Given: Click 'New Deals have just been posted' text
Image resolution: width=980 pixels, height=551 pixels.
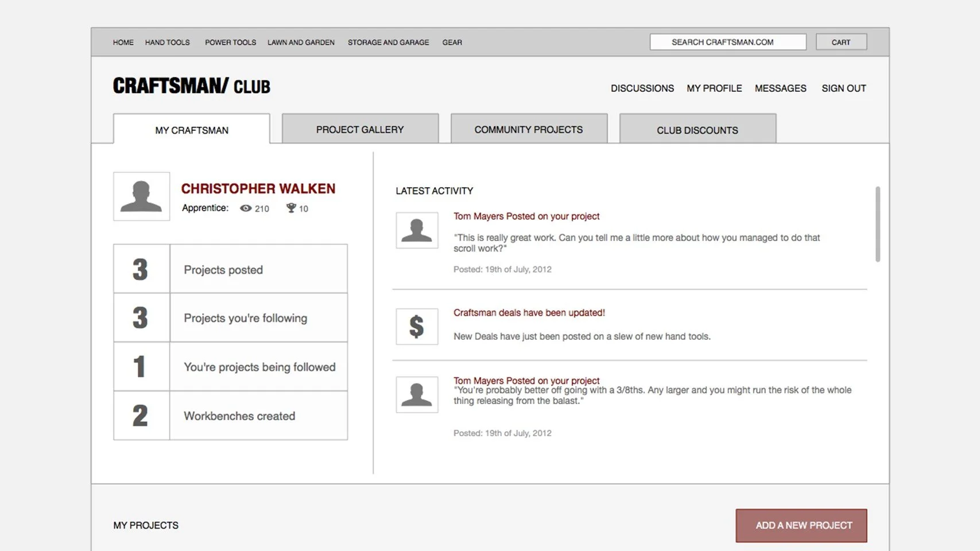Looking at the screenshot, I should pyautogui.click(x=582, y=336).
